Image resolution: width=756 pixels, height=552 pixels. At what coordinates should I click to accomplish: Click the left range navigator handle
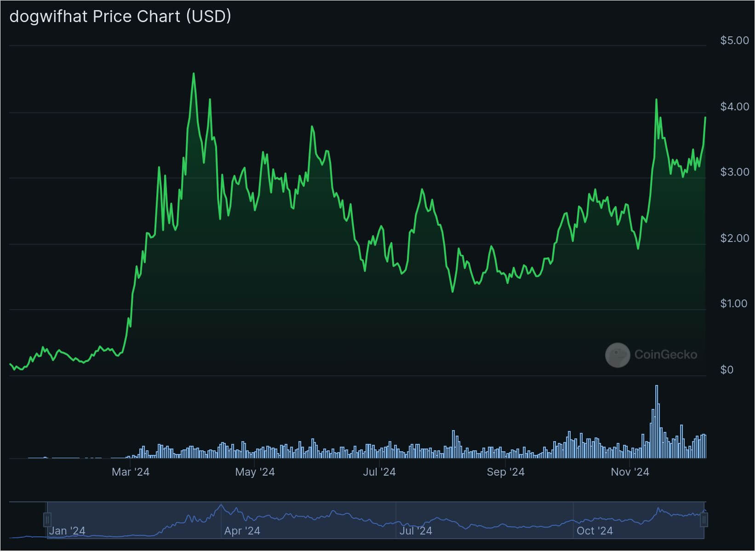coord(47,520)
